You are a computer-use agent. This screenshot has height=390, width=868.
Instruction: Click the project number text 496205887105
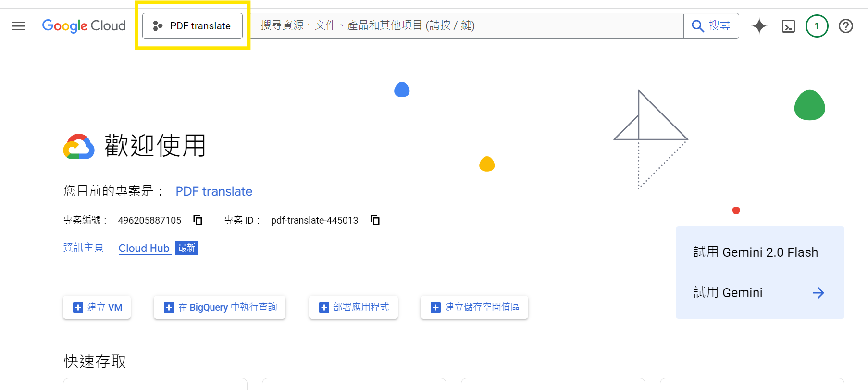click(x=149, y=220)
